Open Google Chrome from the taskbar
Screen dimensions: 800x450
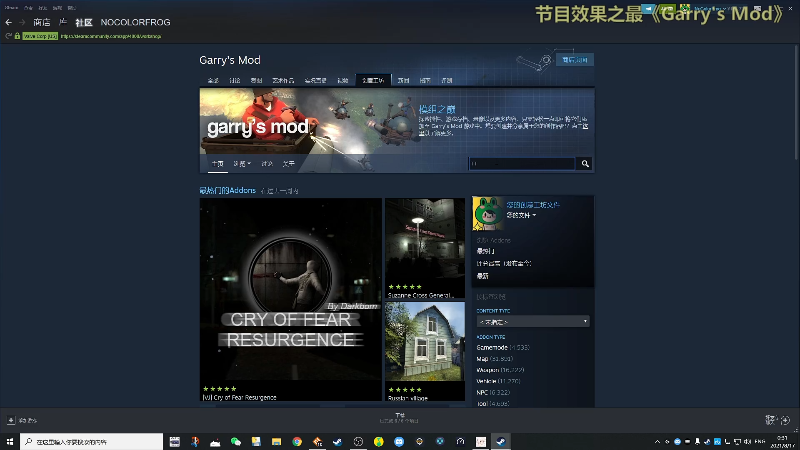pos(297,441)
